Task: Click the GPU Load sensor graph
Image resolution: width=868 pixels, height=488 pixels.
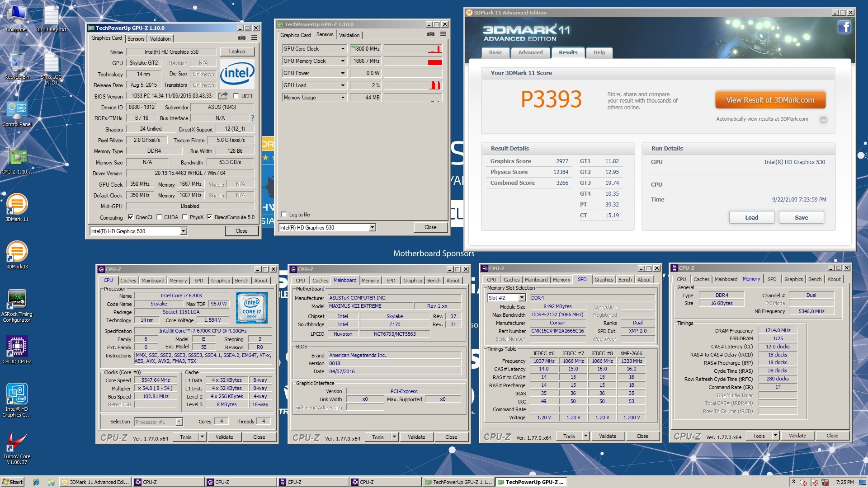Action: [413, 85]
